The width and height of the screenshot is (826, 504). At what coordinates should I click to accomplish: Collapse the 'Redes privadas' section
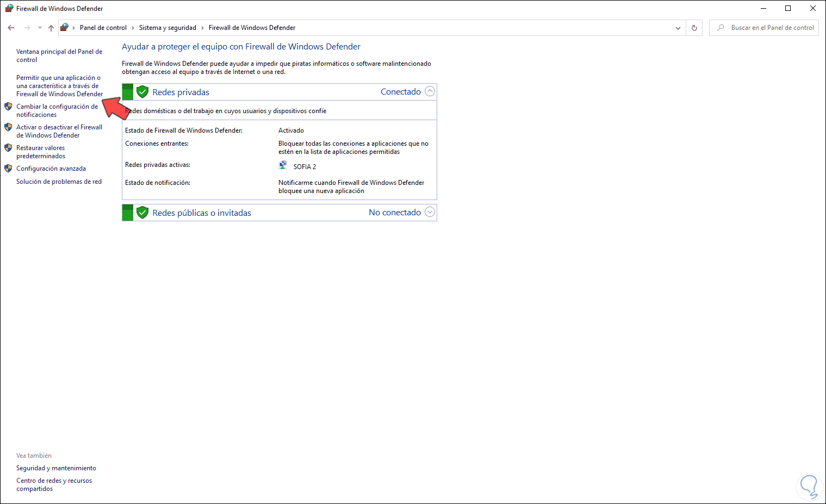click(x=430, y=91)
